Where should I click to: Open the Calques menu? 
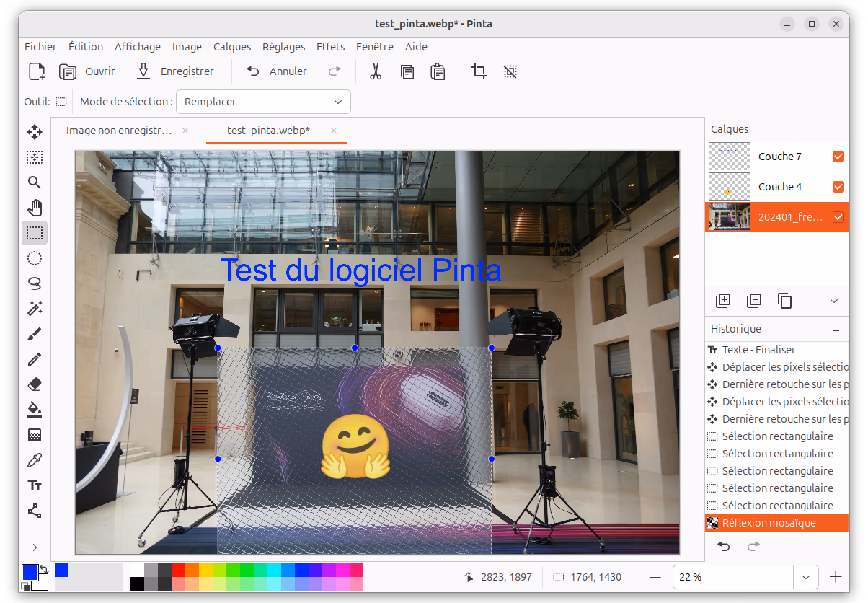pos(232,47)
